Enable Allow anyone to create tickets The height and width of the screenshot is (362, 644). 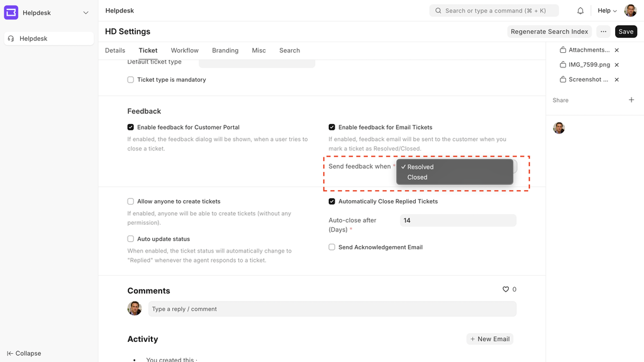point(131,201)
